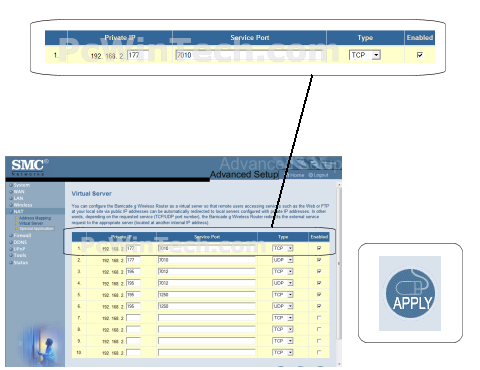This screenshot has width=480, height=370.
Task: Enable the unchecked checkbox in row 8
Action: point(319,329)
